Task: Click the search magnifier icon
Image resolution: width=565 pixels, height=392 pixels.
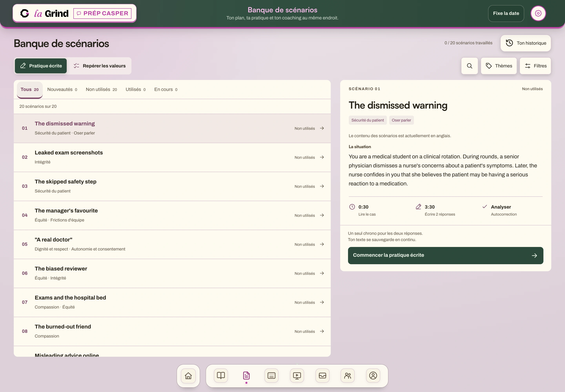Action: pyautogui.click(x=469, y=66)
